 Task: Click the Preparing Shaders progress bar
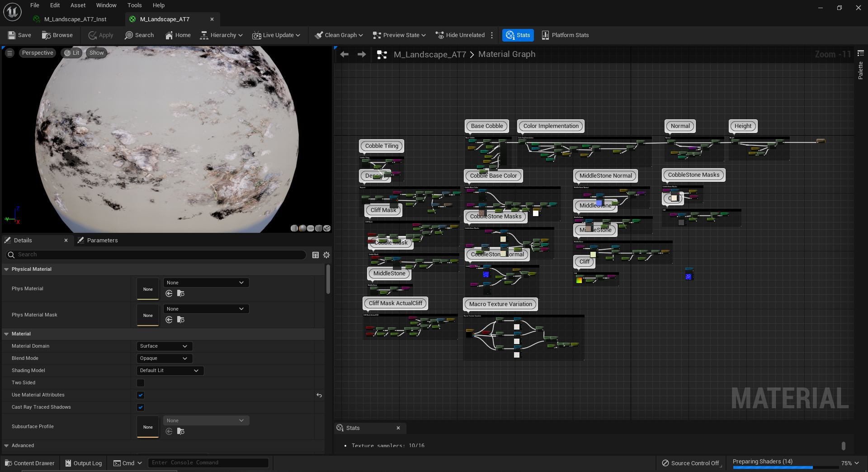click(x=773, y=467)
